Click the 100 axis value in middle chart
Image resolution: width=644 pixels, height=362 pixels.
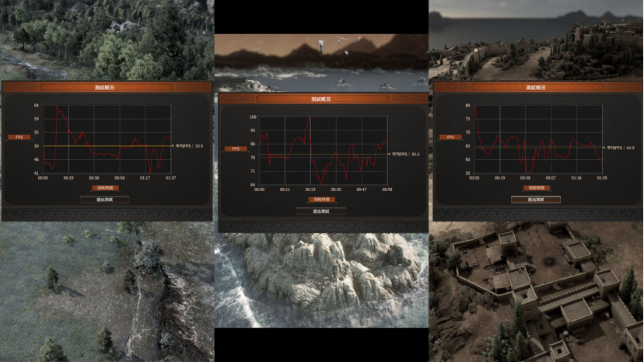click(x=253, y=117)
